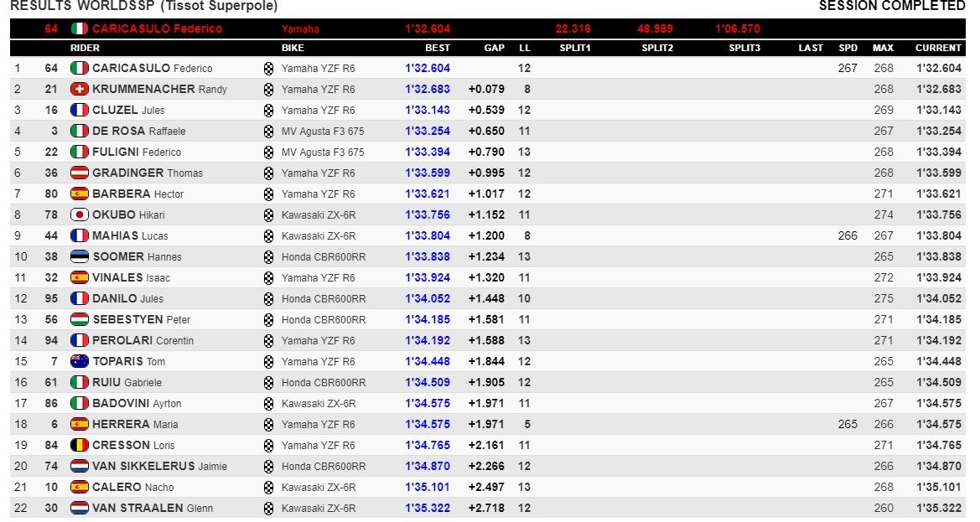
Task: Click the SPLIT2 column header
Action: coord(657,48)
